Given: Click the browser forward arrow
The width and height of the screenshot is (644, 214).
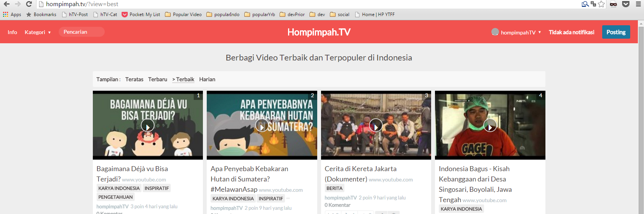Looking at the screenshot, I should click(x=18, y=4).
